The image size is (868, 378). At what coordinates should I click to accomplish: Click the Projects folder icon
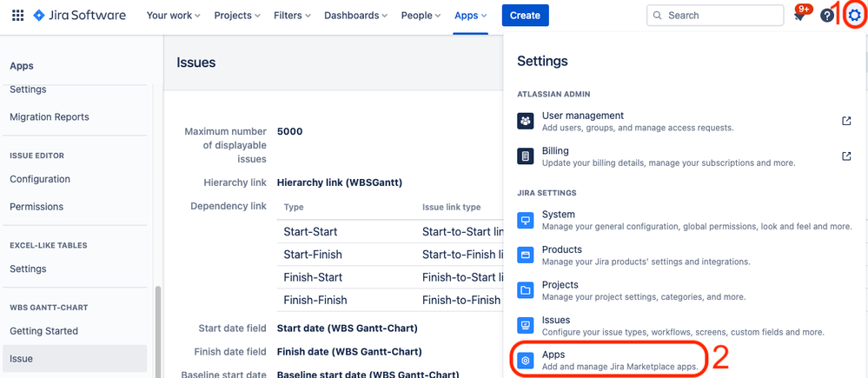[x=525, y=290]
